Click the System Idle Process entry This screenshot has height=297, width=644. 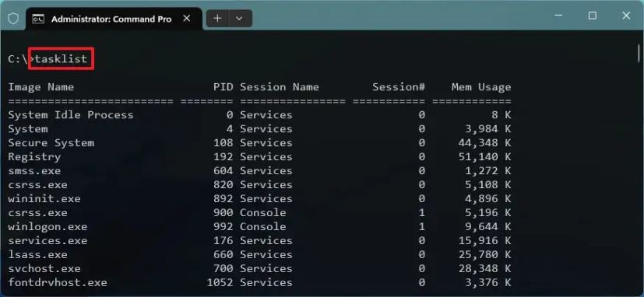click(71, 115)
